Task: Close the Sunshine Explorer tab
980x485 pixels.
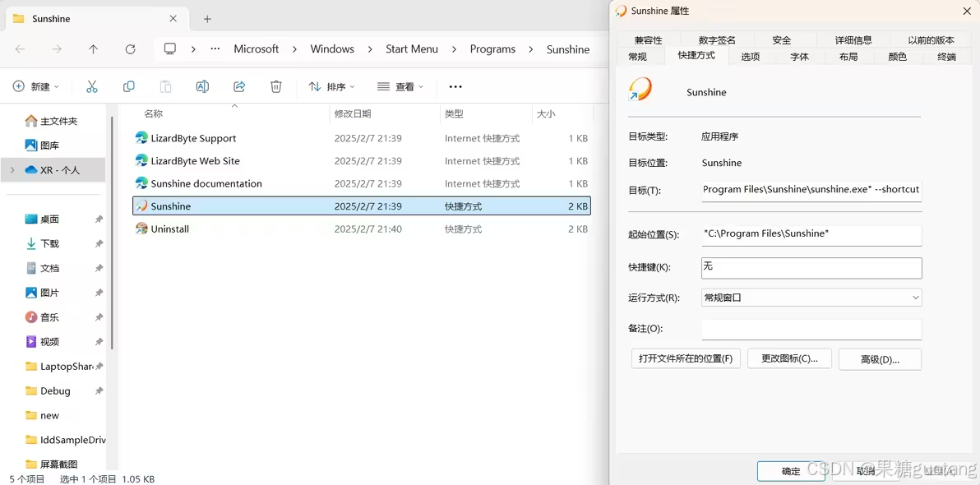Action: tap(174, 19)
